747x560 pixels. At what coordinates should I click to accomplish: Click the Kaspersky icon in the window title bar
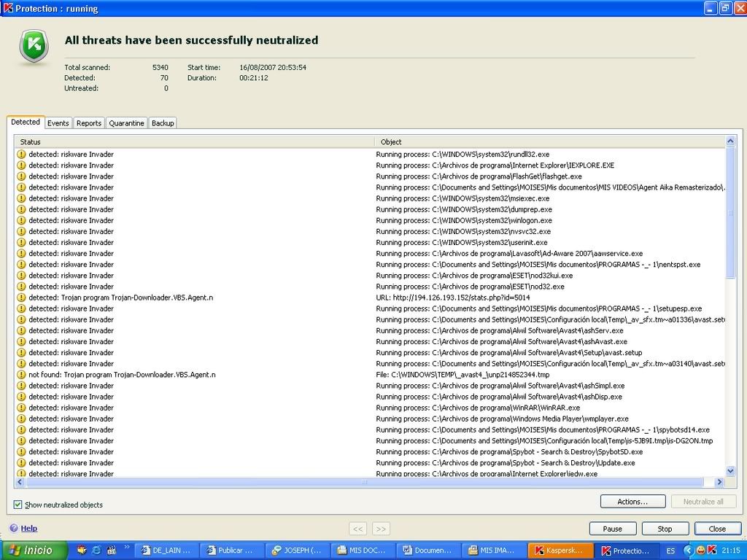coord(8,8)
